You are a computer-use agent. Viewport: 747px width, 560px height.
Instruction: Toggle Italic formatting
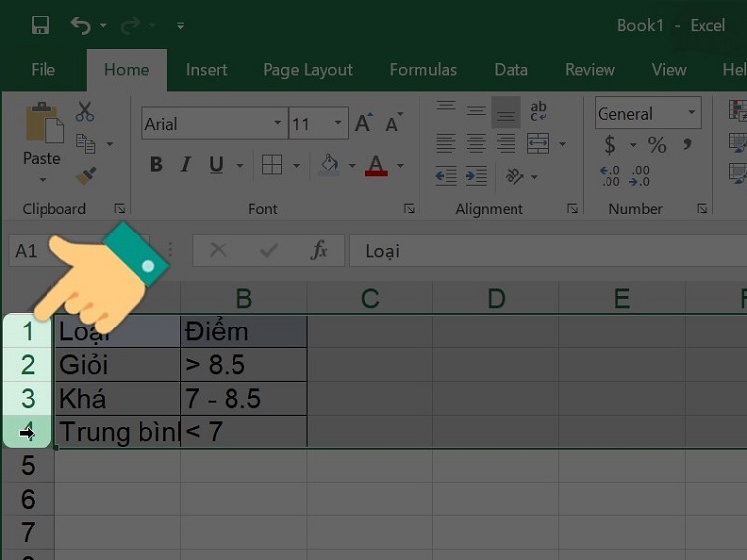pyautogui.click(x=186, y=165)
